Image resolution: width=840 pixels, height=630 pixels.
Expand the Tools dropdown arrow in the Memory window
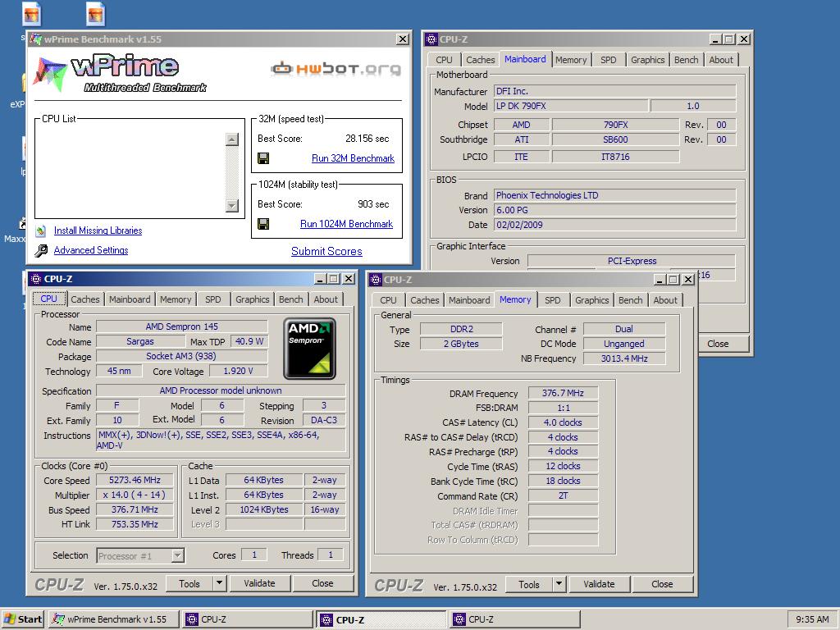point(559,584)
